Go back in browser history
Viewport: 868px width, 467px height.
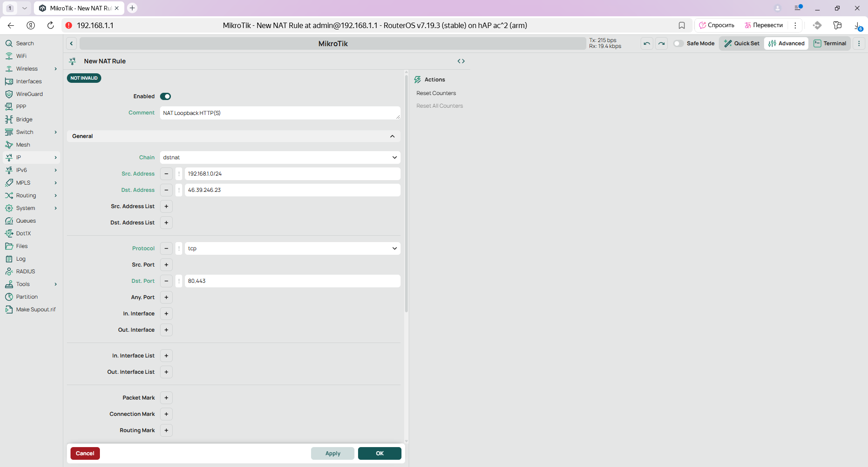click(x=11, y=25)
